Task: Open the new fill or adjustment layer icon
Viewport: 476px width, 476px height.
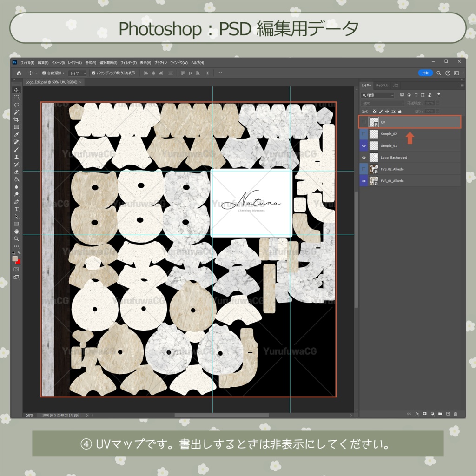Action: (433, 414)
